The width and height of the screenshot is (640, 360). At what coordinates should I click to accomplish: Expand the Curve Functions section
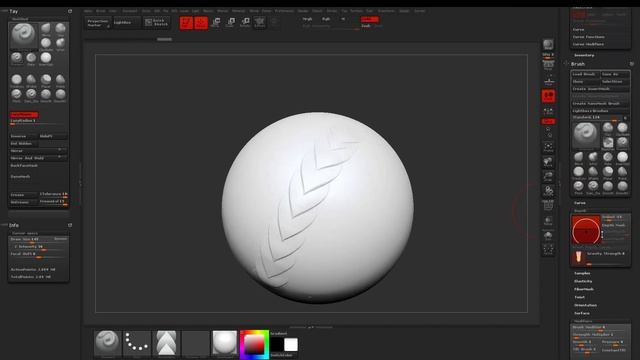pos(589,37)
